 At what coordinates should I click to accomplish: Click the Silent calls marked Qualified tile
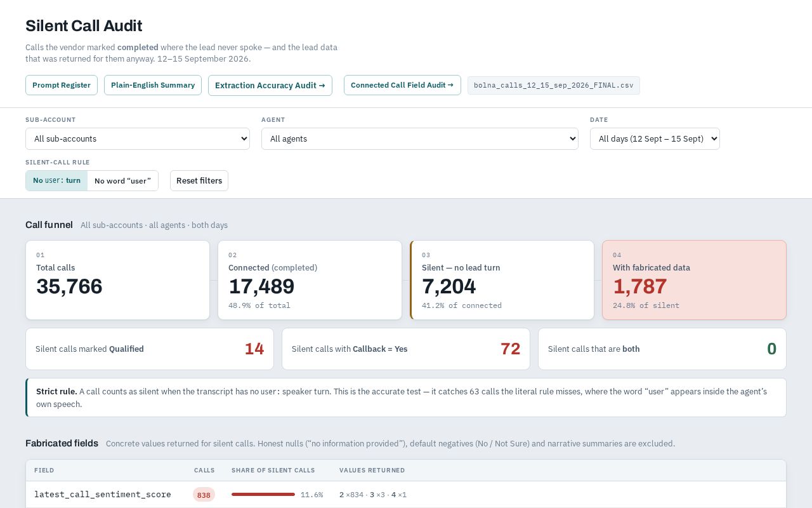(x=150, y=349)
